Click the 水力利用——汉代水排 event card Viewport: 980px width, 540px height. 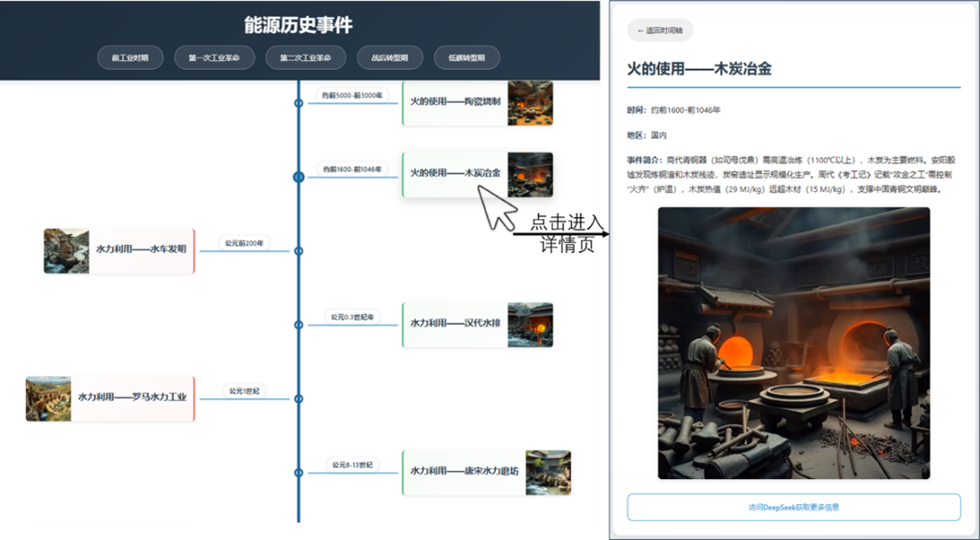(x=455, y=324)
